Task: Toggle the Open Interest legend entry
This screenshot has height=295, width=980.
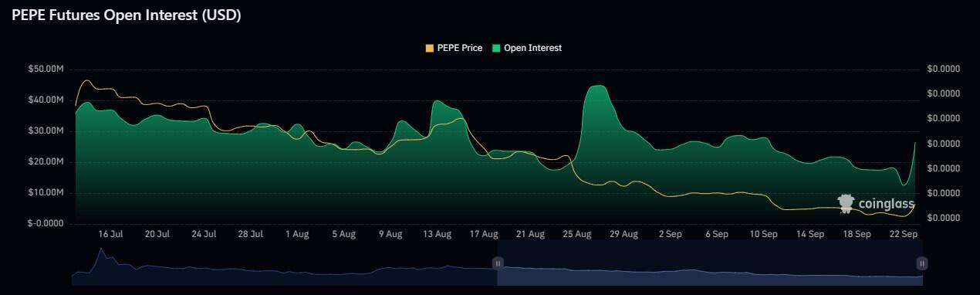Action: (x=526, y=48)
